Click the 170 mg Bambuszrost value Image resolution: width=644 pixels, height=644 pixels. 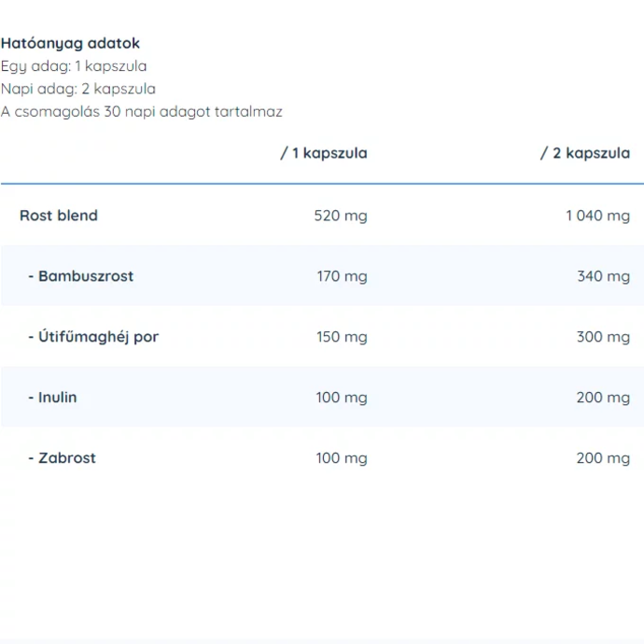click(x=342, y=276)
